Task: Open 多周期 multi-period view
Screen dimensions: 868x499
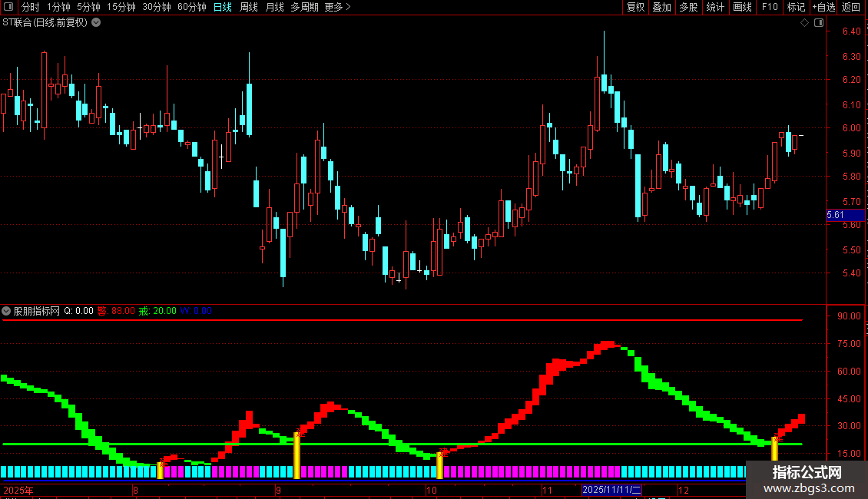Action: click(x=304, y=7)
